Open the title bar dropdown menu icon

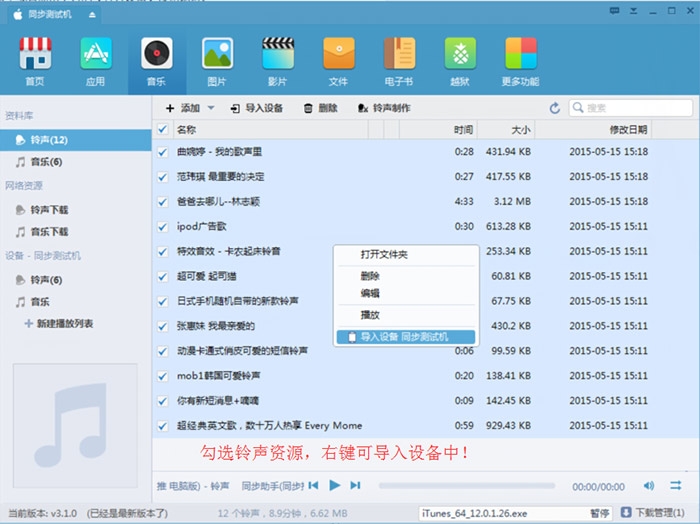(633, 11)
